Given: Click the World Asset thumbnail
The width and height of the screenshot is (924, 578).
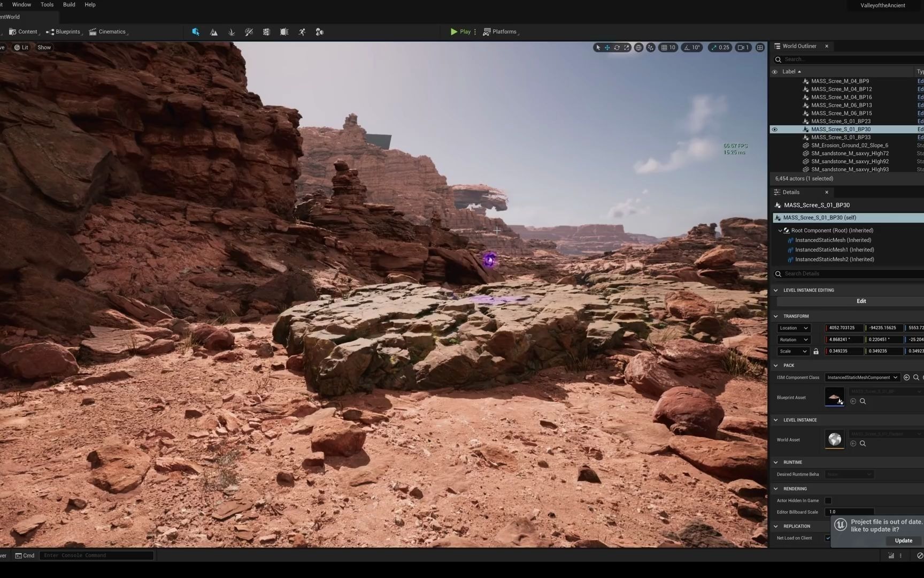Looking at the screenshot, I should [835, 439].
